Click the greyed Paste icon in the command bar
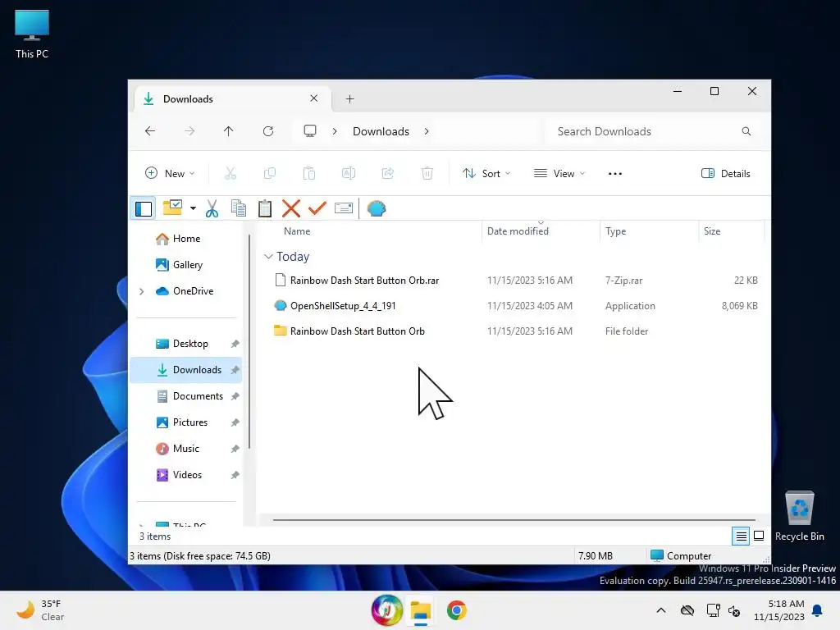Image resolution: width=840 pixels, height=630 pixels. point(309,173)
